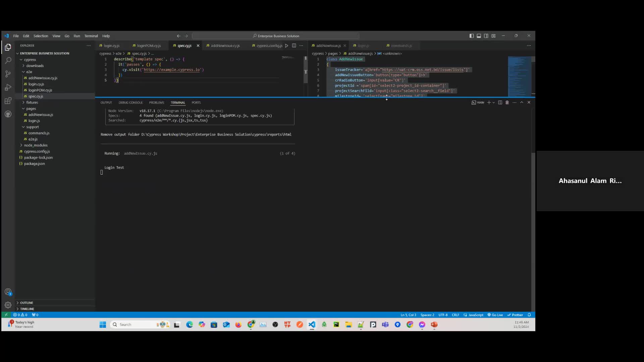Split the terminal panel
Image resolution: width=644 pixels, height=362 pixels.
(x=499, y=103)
